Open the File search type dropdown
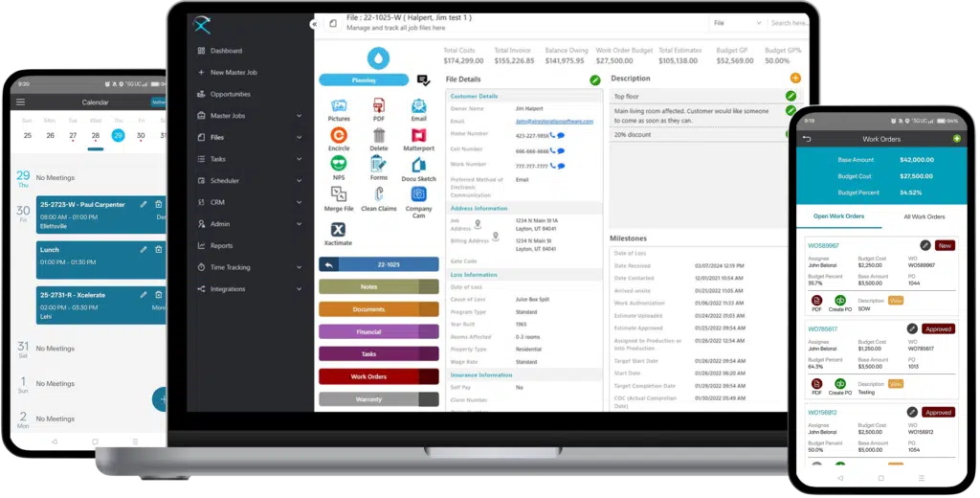The height and width of the screenshot is (498, 980). (x=737, y=23)
